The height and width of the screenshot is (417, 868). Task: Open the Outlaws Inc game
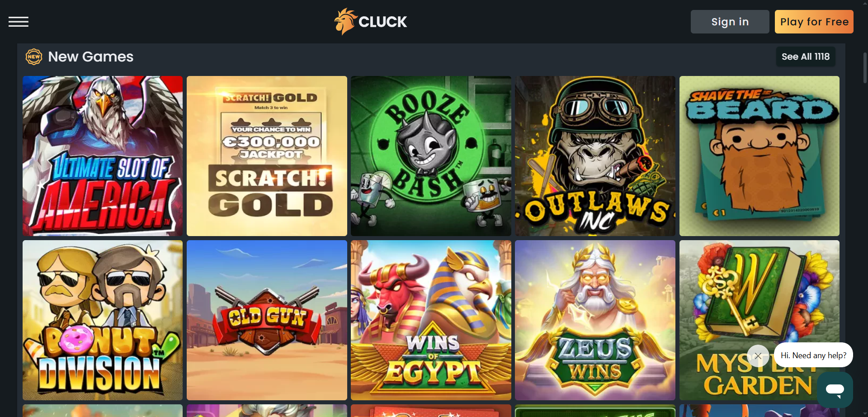(595, 156)
